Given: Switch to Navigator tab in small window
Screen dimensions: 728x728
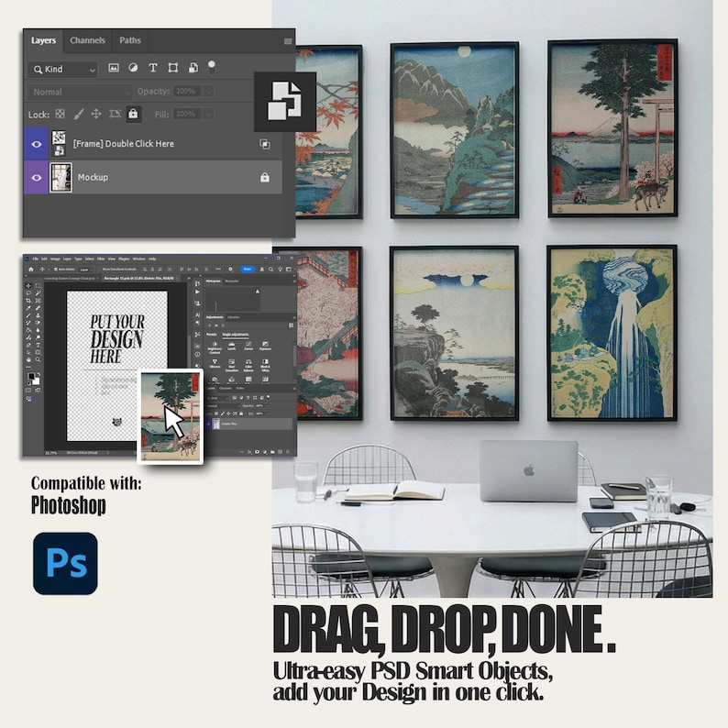Looking at the screenshot, I should (x=232, y=281).
